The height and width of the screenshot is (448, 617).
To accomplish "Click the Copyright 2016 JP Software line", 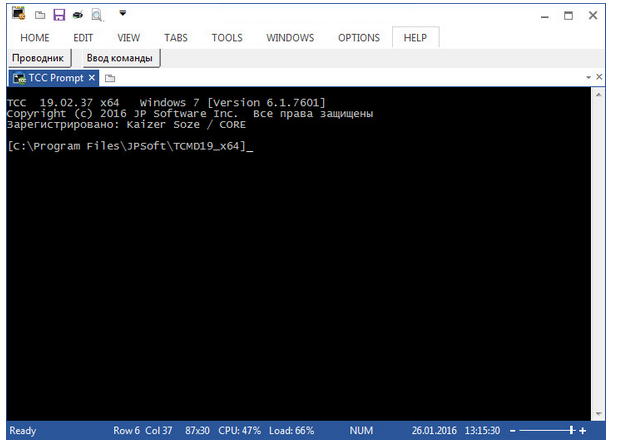I will click(x=190, y=114).
